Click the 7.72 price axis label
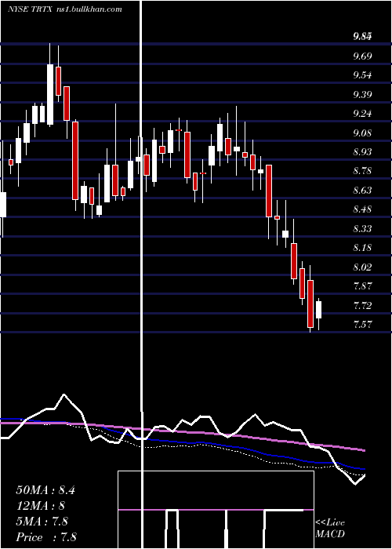 [363, 306]
